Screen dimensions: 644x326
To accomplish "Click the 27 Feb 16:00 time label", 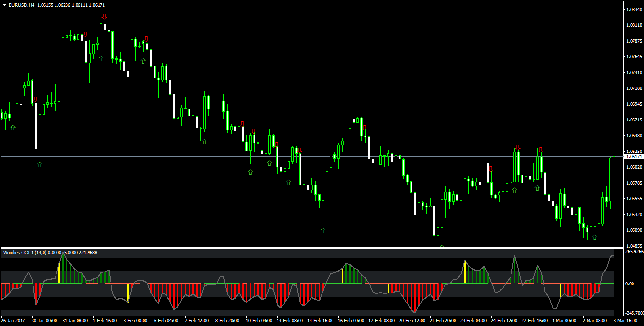I will [x=534, y=321].
